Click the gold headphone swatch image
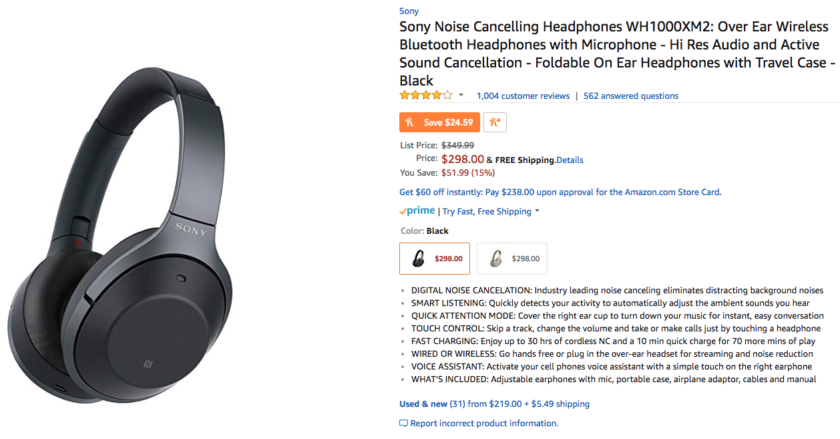This screenshot has width=840, height=439. pyautogui.click(x=495, y=258)
